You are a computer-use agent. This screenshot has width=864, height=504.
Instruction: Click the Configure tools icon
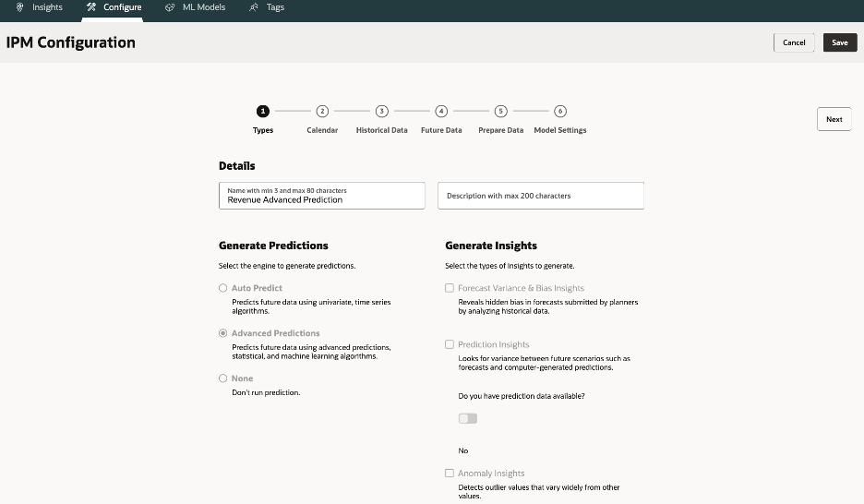[x=91, y=7]
